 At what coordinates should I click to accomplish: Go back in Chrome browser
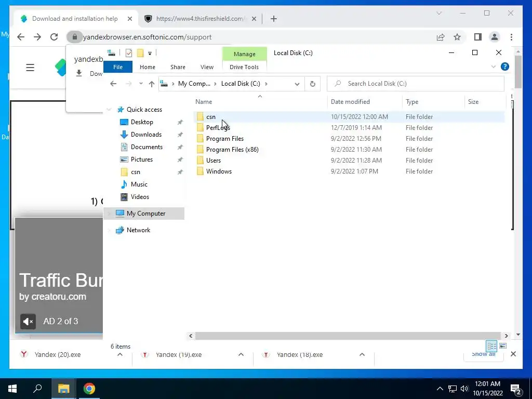[x=21, y=37]
